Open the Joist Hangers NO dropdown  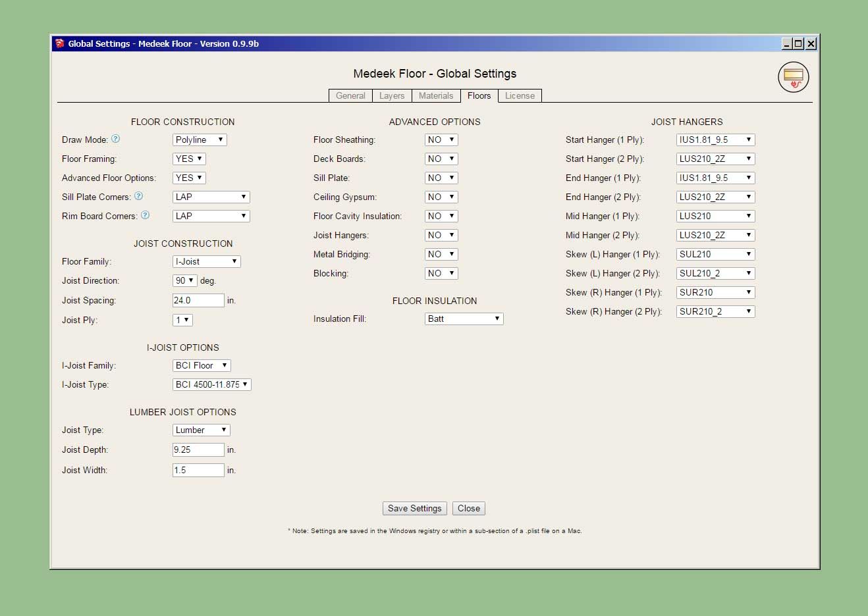click(x=441, y=235)
